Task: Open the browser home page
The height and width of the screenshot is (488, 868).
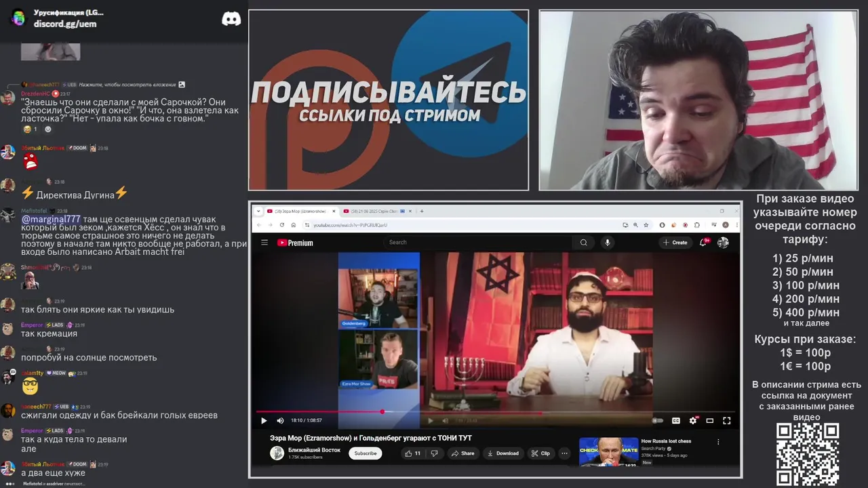Action: [294, 225]
